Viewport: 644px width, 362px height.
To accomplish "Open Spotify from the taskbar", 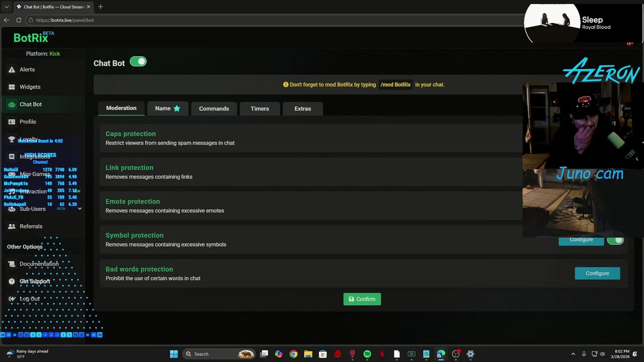I will click(x=367, y=354).
